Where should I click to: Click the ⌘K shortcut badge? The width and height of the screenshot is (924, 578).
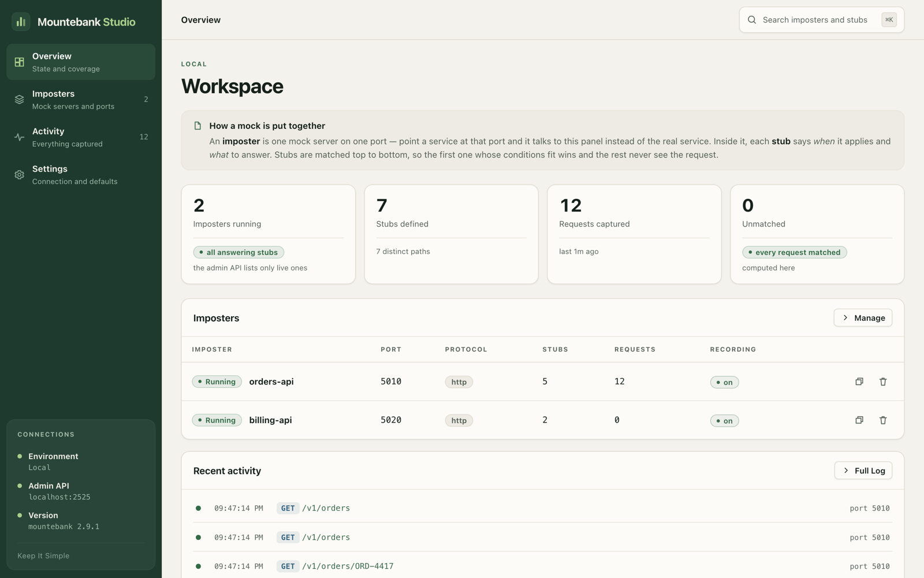click(x=889, y=20)
